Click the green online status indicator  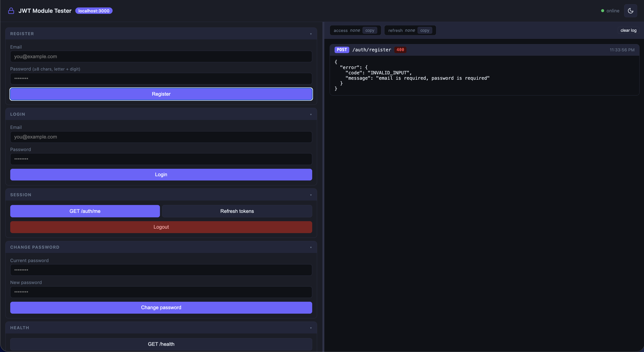pos(602,11)
